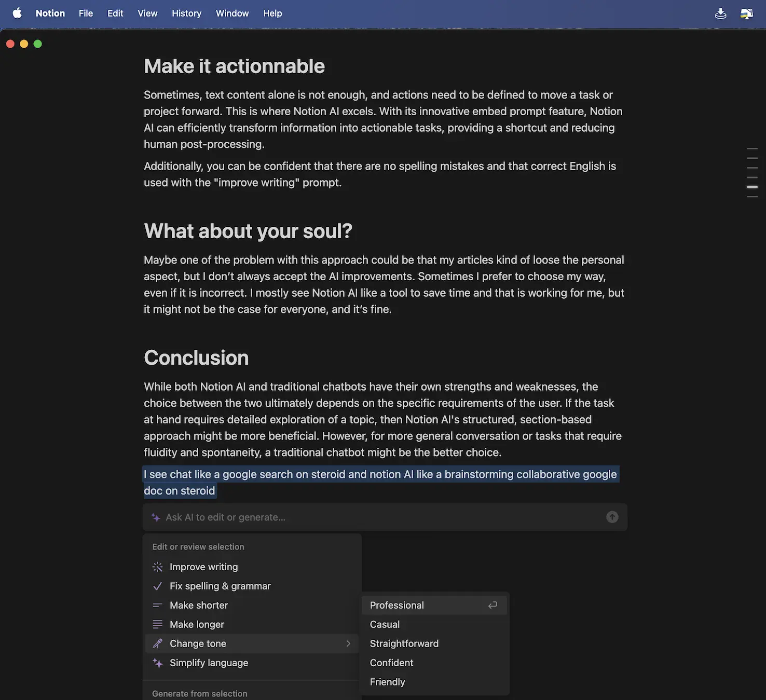Click the paragraph starting 'Maybe one of the problem'
This screenshot has width=766, height=700.
(384, 284)
